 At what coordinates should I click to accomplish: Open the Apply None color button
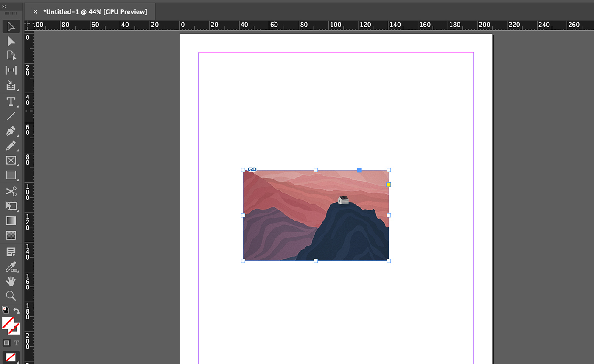(11, 357)
